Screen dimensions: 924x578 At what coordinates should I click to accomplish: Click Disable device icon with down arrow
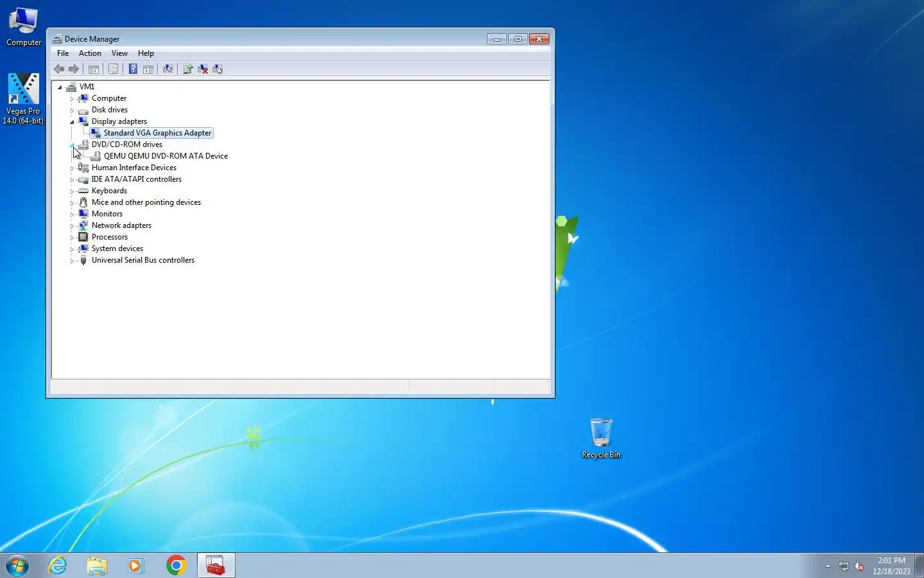click(218, 69)
